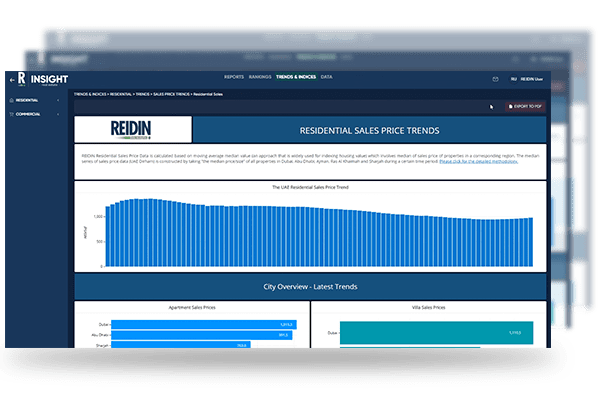Click the Sharjah bar in apartment chart
Viewport: 615px width, 418px height.
pos(181,345)
